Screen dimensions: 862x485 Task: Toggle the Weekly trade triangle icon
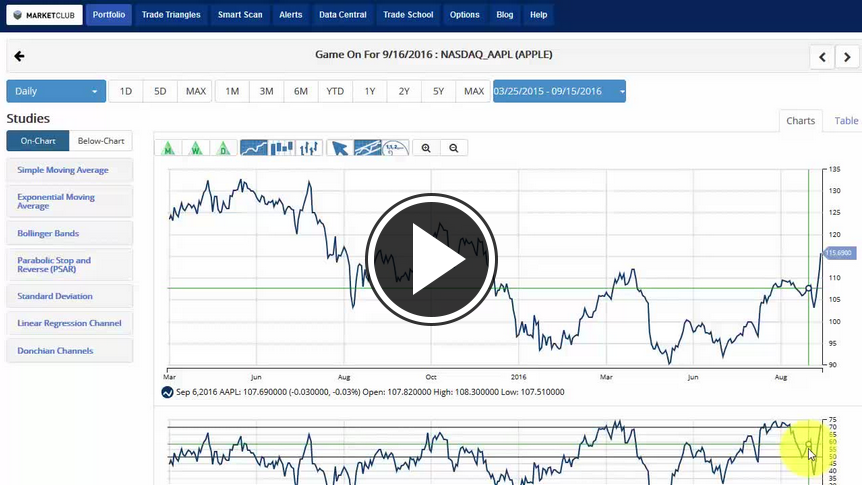coord(196,147)
